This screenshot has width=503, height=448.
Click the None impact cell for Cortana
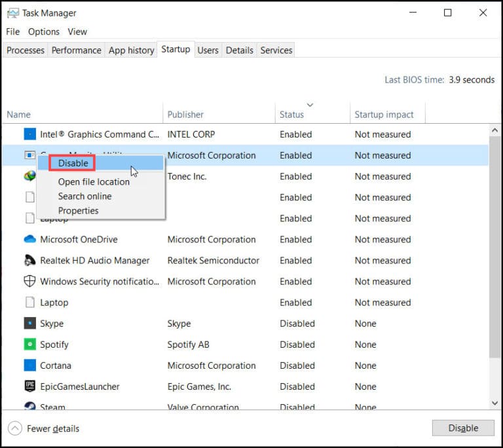point(365,365)
